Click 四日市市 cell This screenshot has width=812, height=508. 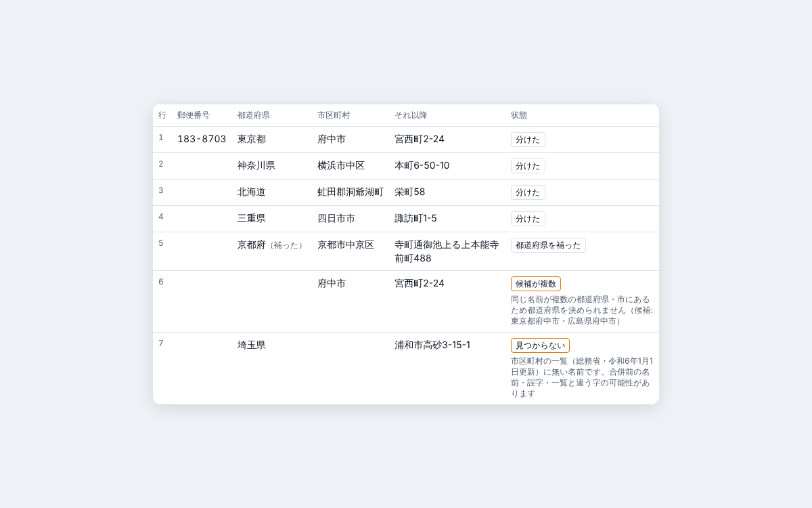[x=336, y=218]
